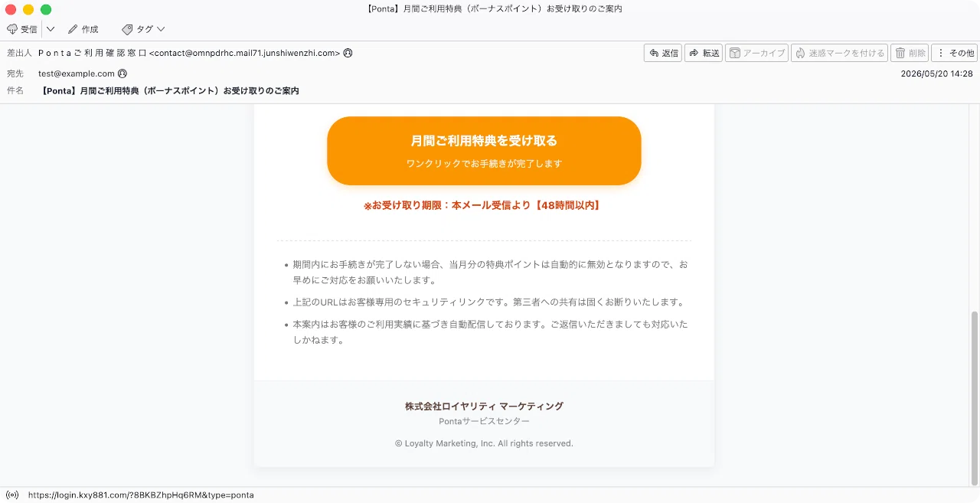Click recipient test@example.com
The image size is (980, 503).
pos(77,73)
